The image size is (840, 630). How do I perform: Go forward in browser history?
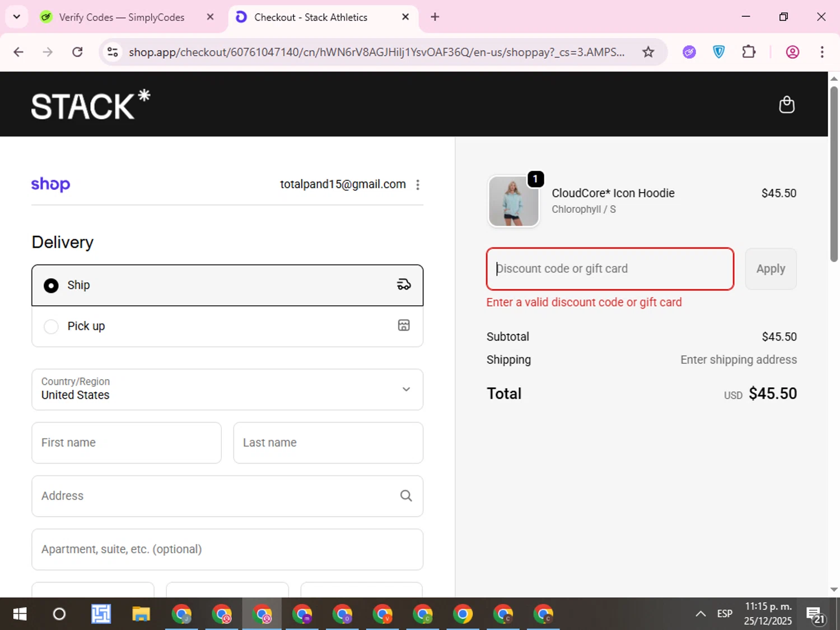point(48,52)
